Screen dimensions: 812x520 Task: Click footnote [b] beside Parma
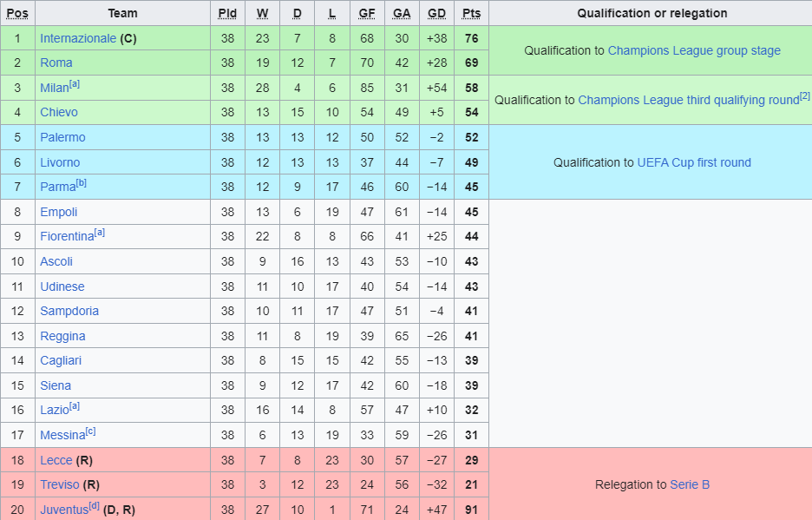click(82, 183)
